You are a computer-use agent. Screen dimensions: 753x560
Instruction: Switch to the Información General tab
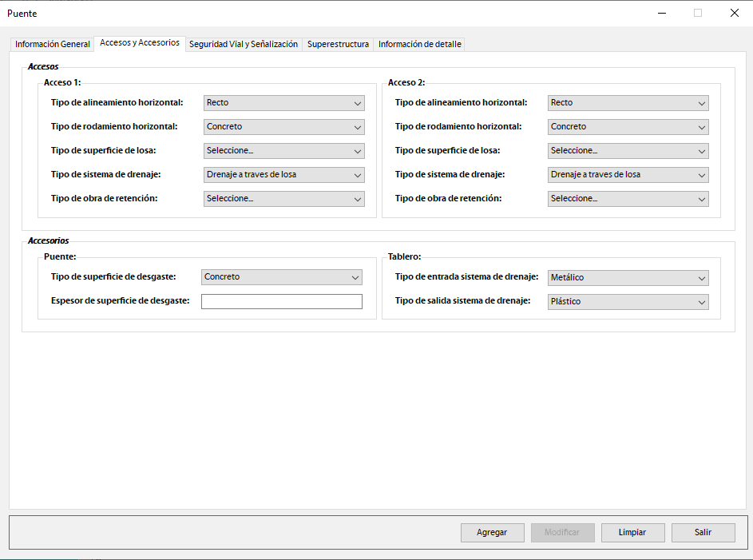pos(53,45)
